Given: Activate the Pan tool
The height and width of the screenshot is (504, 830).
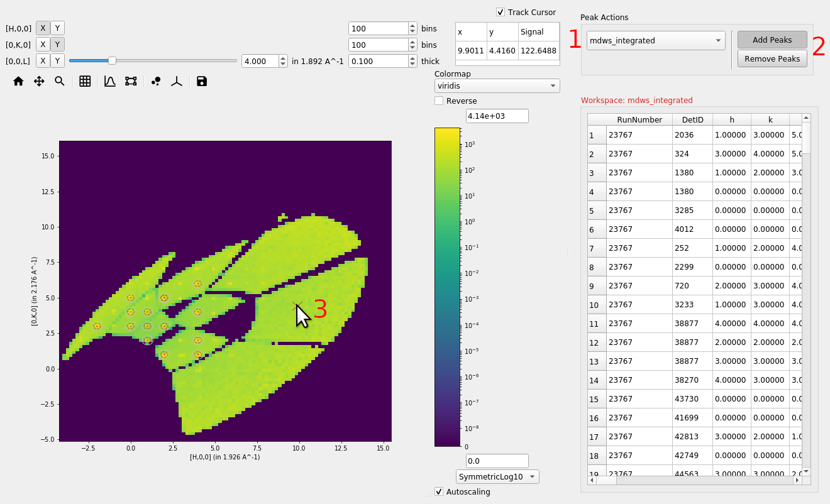Looking at the screenshot, I should pos(38,81).
